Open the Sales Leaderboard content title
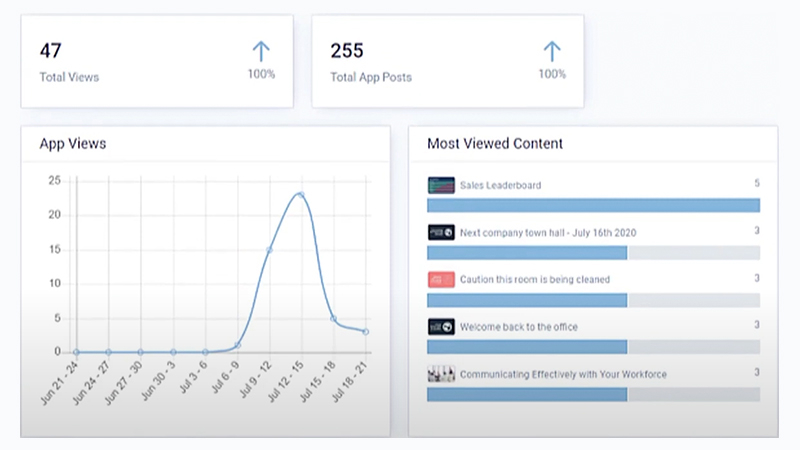Image resolution: width=800 pixels, height=450 pixels. click(x=500, y=185)
